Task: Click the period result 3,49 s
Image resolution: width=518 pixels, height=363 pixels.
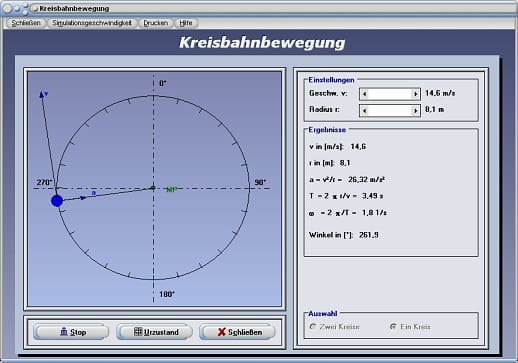Action: pos(372,196)
